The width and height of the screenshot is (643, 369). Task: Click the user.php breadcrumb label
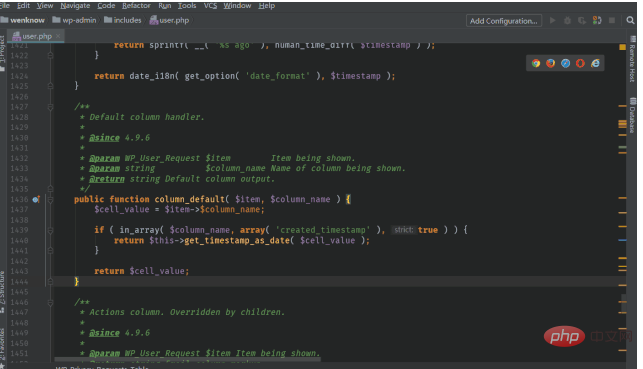pyautogui.click(x=174, y=20)
